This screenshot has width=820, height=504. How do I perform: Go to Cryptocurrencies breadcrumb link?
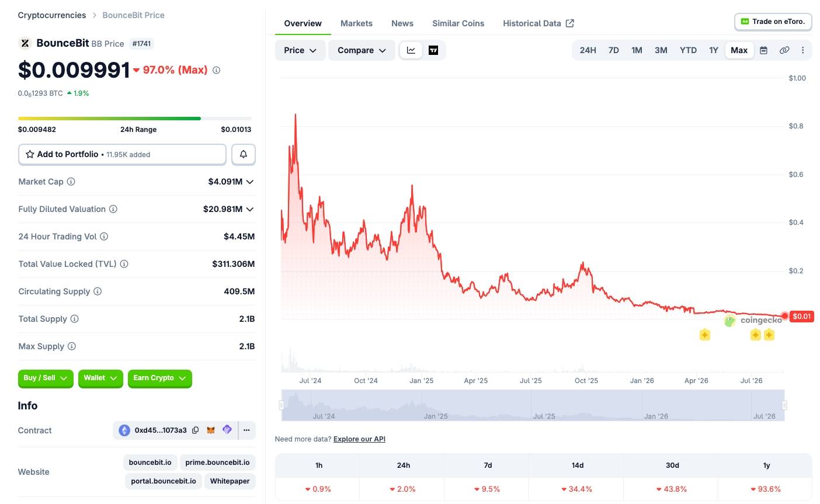click(52, 15)
